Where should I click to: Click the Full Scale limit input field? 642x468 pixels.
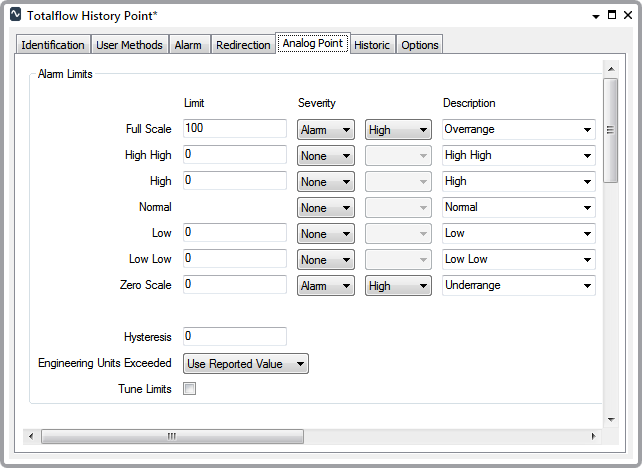click(x=235, y=129)
